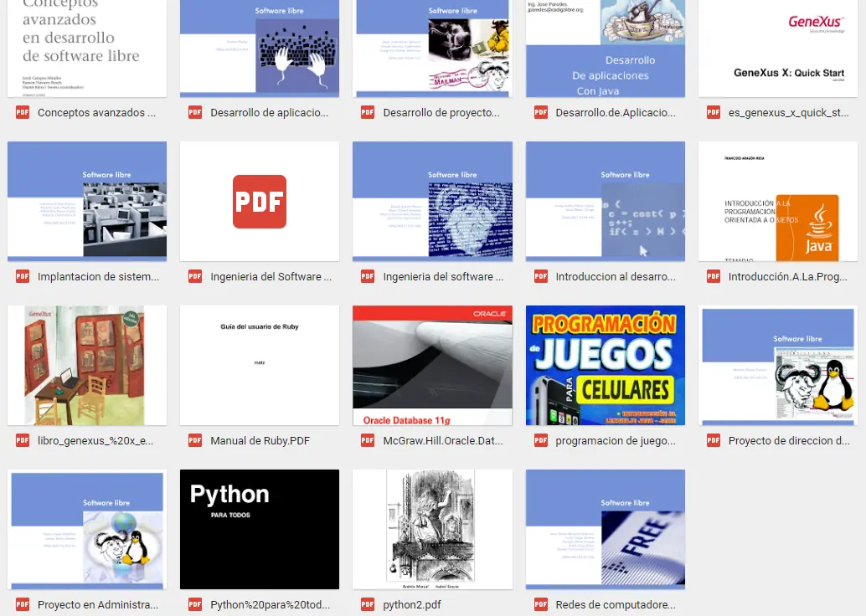
Task: Select file name programacion de juego...
Action: tap(616, 440)
